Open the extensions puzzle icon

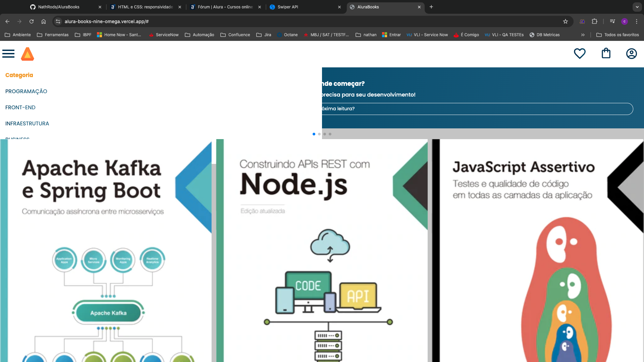point(594,21)
